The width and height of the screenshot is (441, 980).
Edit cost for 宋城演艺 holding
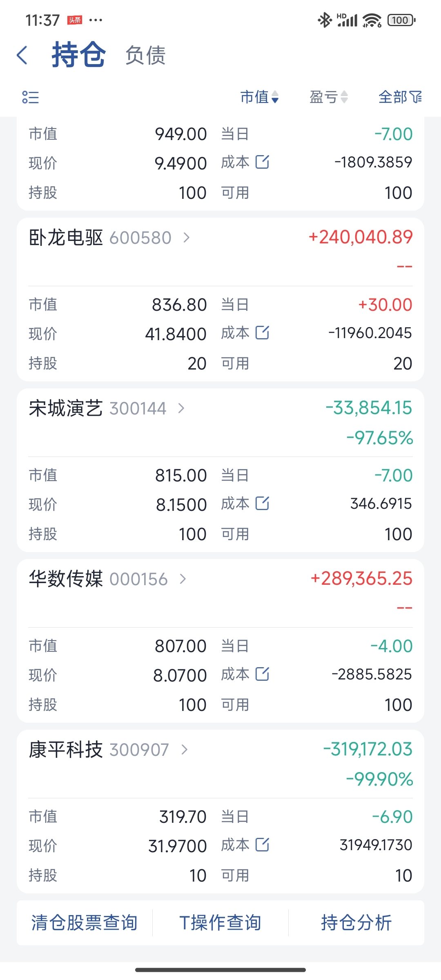(x=262, y=503)
